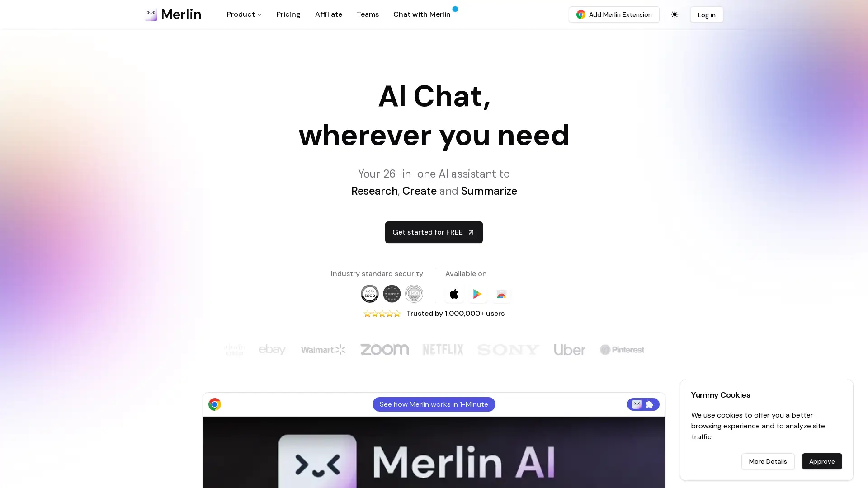Click the Teams link

pyautogui.click(x=368, y=14)
